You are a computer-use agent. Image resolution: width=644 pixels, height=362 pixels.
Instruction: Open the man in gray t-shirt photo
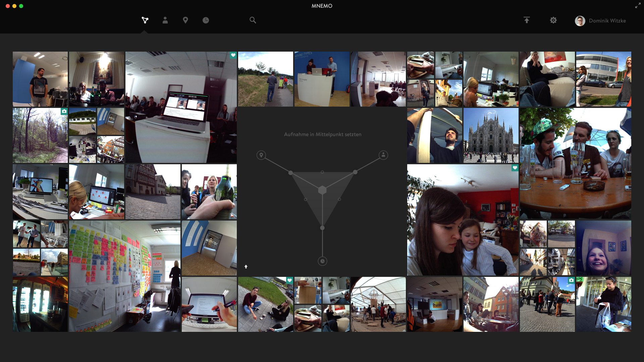(x=40, y=79)
